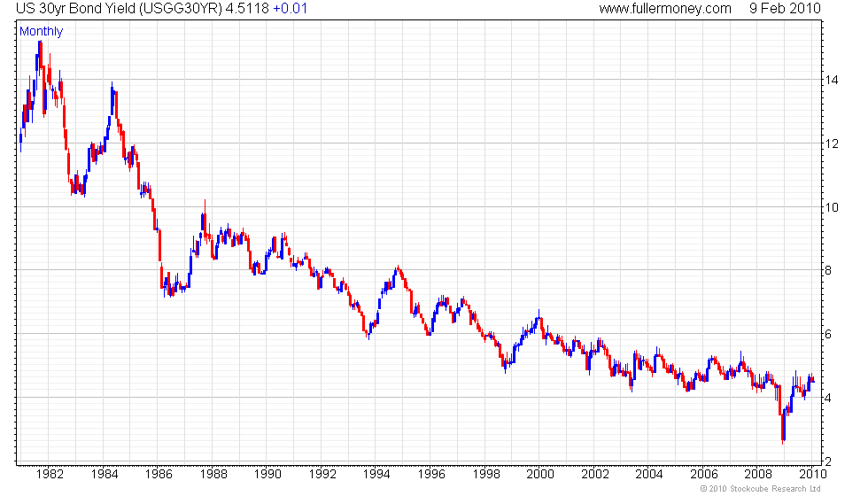The image size is (868, 496).
Task: Click the date '9 Feb 2010'
Action: [x=785, y=9]
